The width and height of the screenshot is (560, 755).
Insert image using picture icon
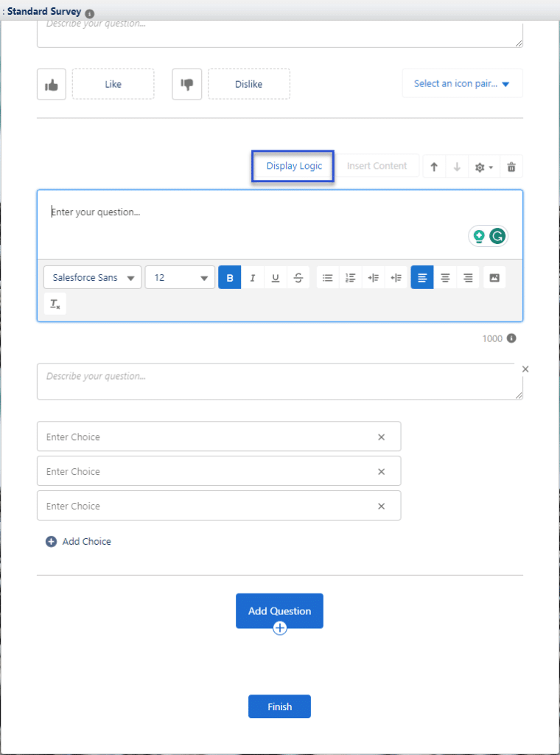click(494, 278)
